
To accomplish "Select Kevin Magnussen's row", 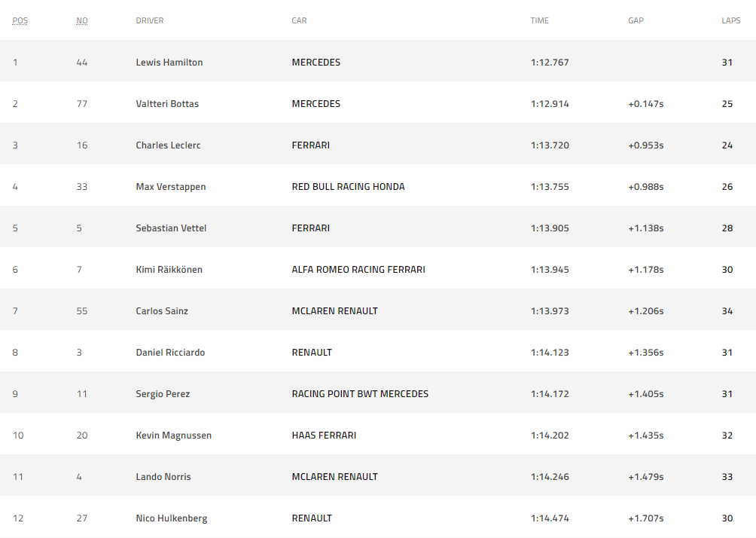I will click(378, 436).
